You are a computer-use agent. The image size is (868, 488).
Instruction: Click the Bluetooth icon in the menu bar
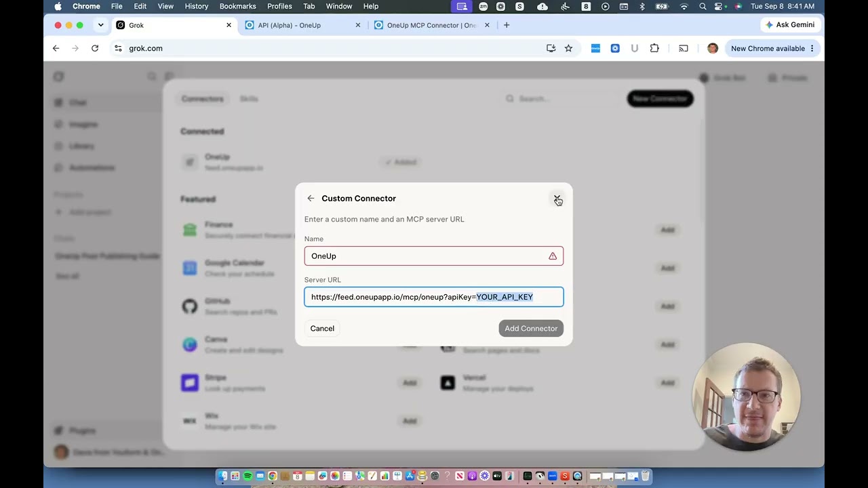click(642, 6)
